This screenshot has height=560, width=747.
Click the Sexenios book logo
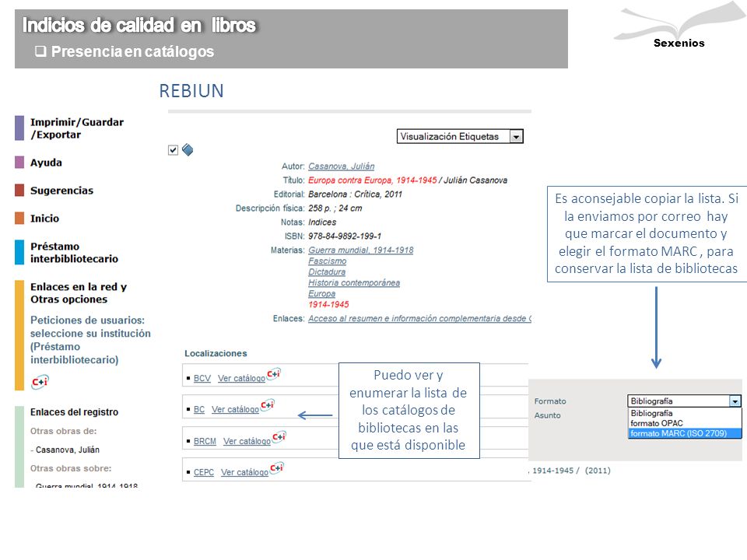click(x=680, y=25)
